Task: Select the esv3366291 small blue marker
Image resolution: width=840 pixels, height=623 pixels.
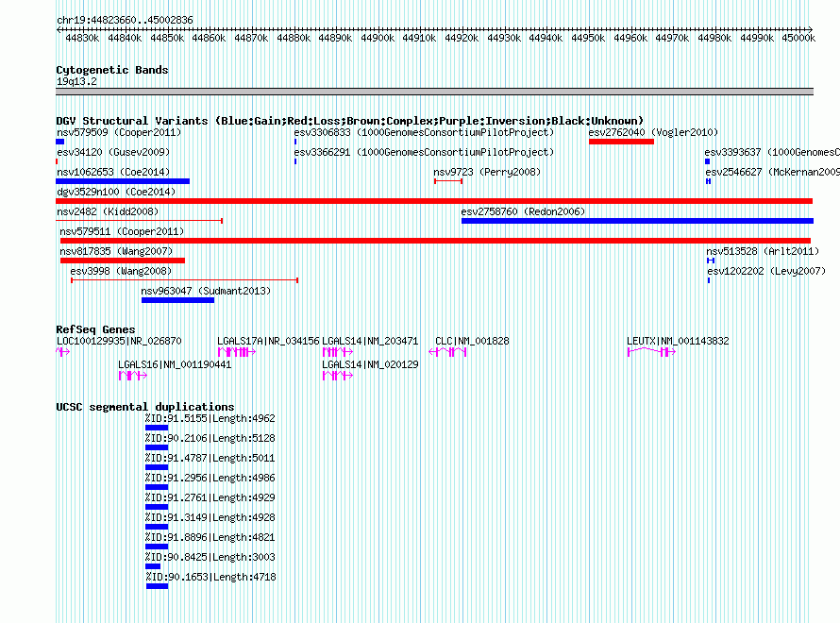Action: click(x=295, y=161)
